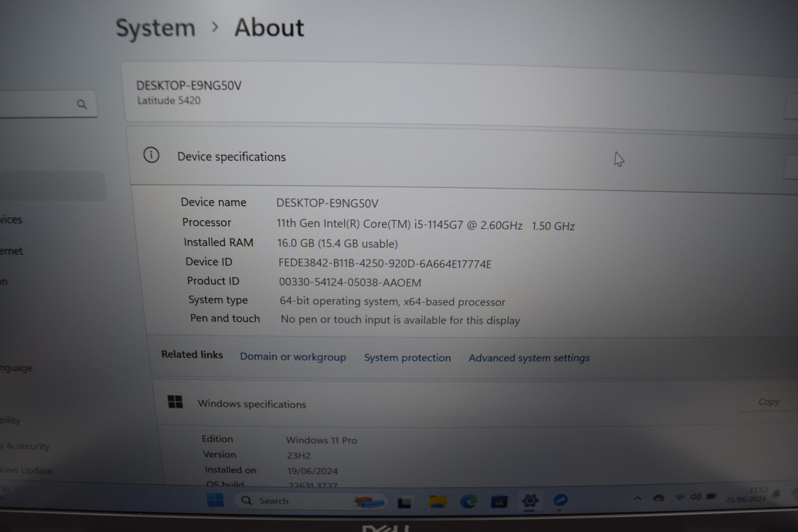The height and width of the screenshot is (532, 798).
Task: Select the Device ID value FEDE3842
Action: pos(385,264)
